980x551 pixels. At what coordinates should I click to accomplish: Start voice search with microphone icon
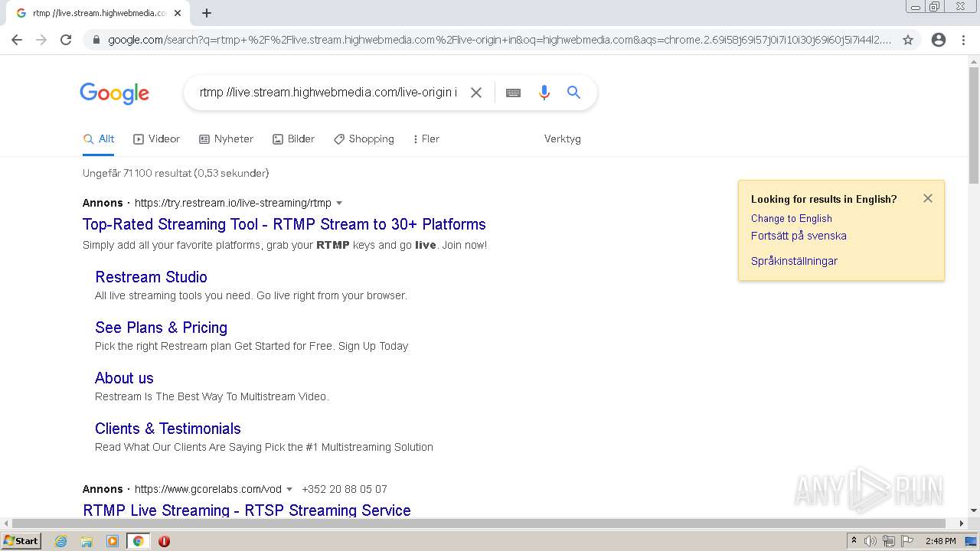(x=544, y=93)
